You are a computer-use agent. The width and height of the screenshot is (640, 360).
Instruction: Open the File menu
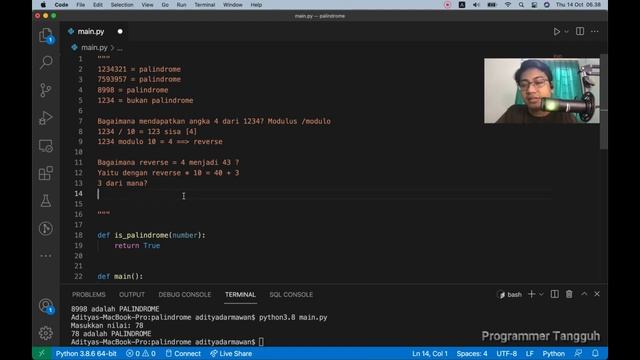click(81, 5)
